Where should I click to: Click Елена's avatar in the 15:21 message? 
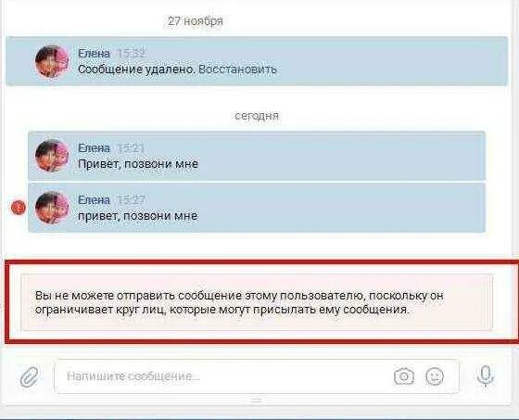click(52, 156)
